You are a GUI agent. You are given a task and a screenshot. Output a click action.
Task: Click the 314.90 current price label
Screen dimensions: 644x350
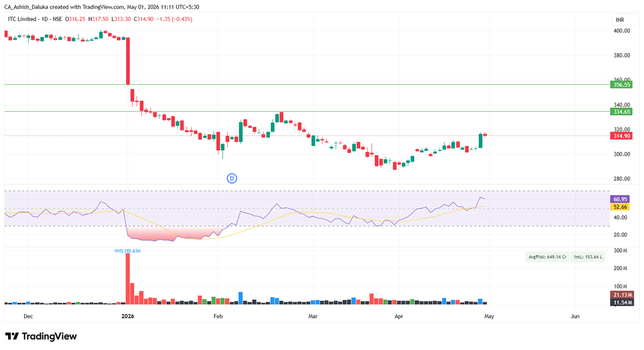pyautogui.click(x=622, y=136)
